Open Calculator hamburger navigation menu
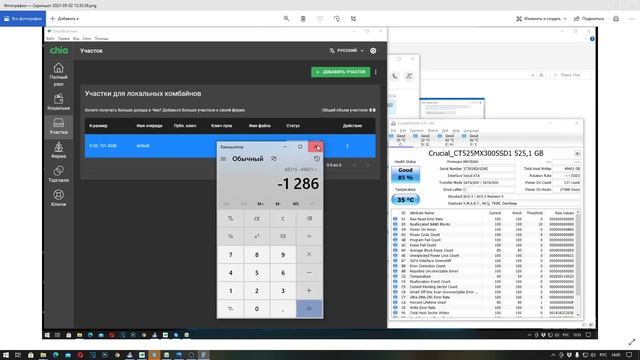Screen dimensions: 640x360 click(x=223, y=159)
